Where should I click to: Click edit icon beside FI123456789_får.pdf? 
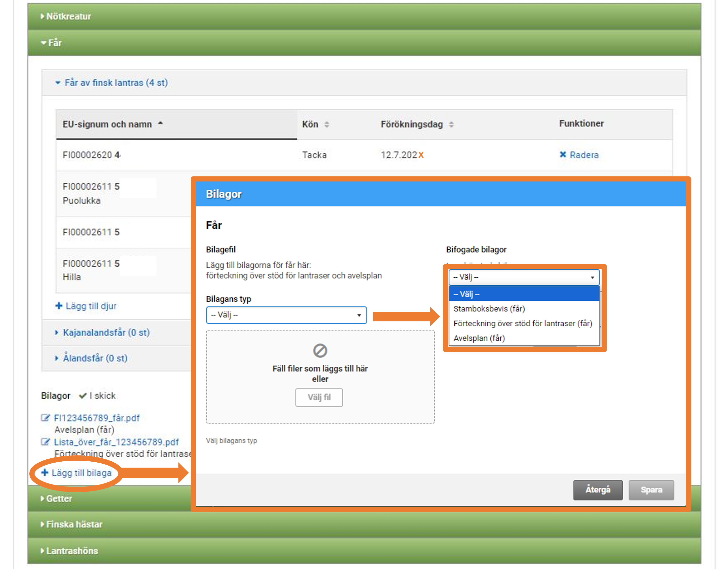tap(45, 417)
